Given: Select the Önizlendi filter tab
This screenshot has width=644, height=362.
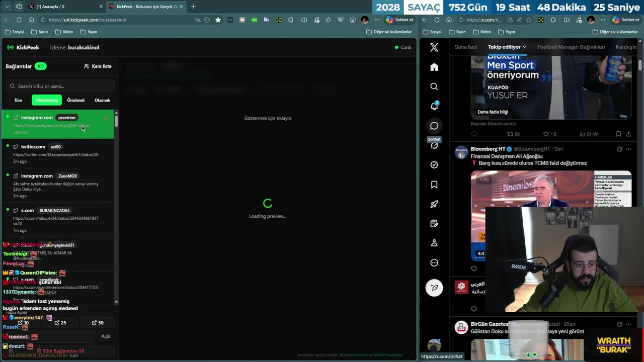Looking at the screenshot, I should [76, 100].
